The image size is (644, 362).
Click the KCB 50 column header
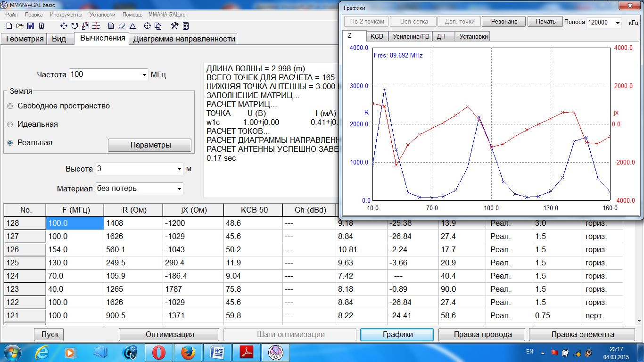[x=253, y=210]
